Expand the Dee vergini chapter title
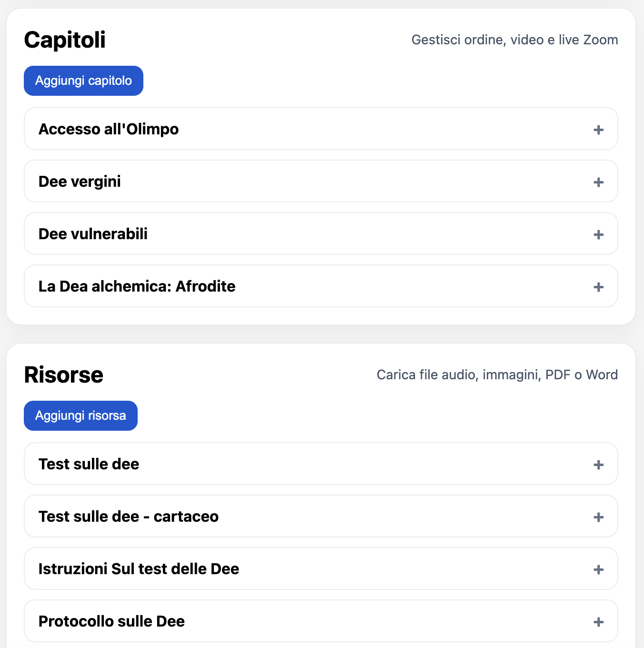The width and height of the screenshot is (644, 648). (80, 182)
